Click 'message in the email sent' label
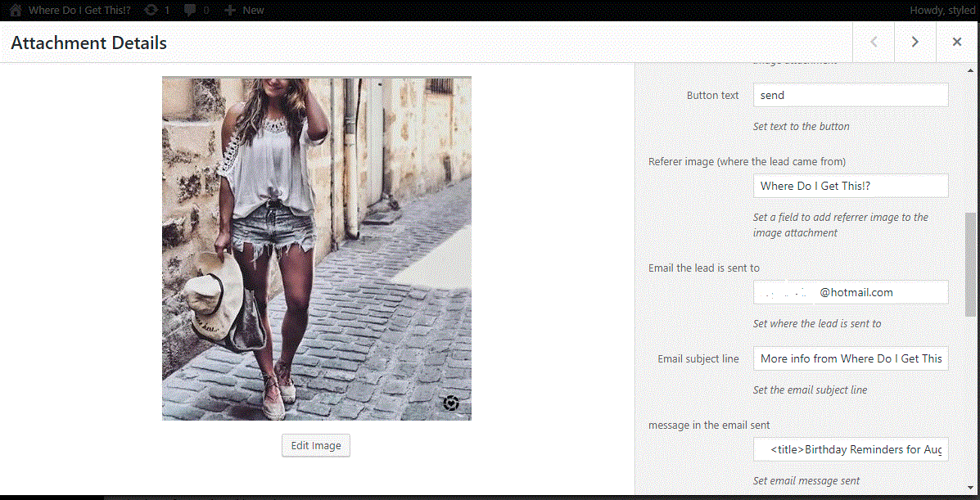Image resolution: width=980 pixels, height=500 pixels. click(709, 425)
